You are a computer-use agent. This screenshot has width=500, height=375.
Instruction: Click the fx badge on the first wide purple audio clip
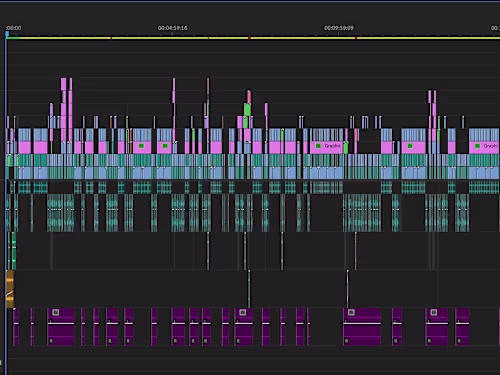click(56, 312)
